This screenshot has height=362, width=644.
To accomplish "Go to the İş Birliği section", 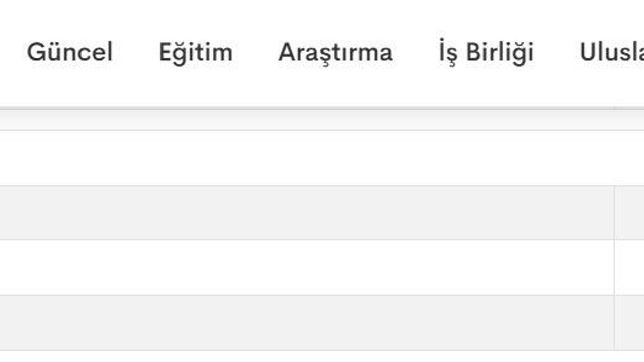I will point(486,52).
